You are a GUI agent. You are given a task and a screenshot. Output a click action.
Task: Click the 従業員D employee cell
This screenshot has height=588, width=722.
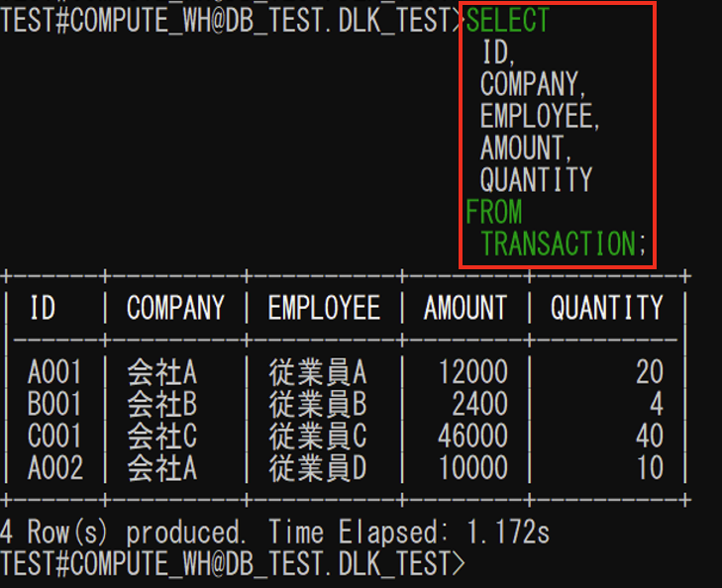[317, 467]
